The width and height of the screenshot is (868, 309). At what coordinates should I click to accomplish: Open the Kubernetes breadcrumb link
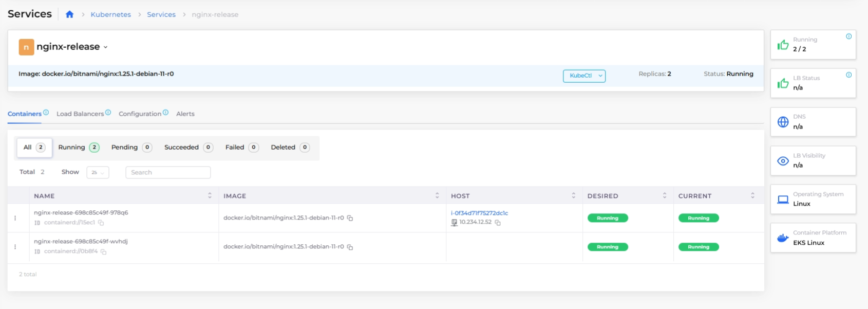[111, 14]
